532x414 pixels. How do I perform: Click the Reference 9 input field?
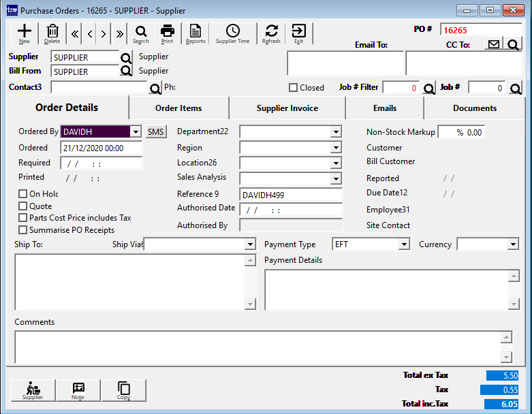[291, 195]
